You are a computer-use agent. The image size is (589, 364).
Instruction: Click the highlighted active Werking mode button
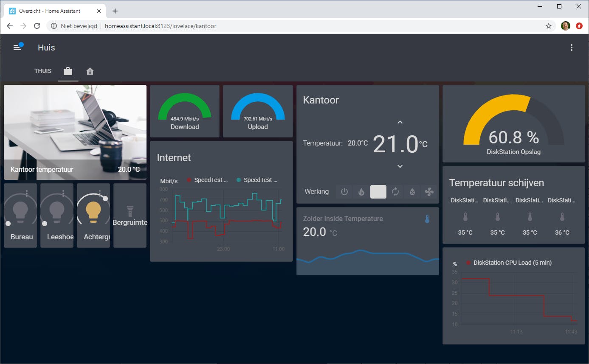pos(378,192)
